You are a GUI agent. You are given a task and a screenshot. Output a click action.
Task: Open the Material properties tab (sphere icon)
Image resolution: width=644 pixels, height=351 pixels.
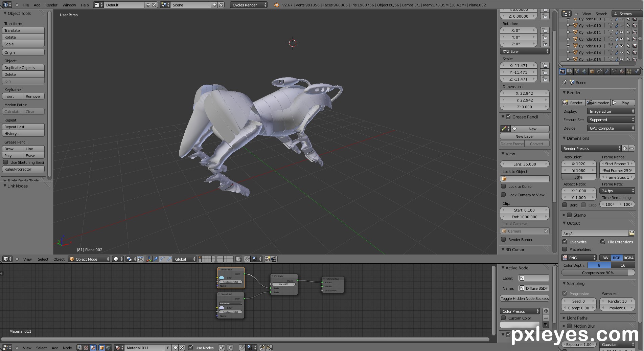click(622, 71)
